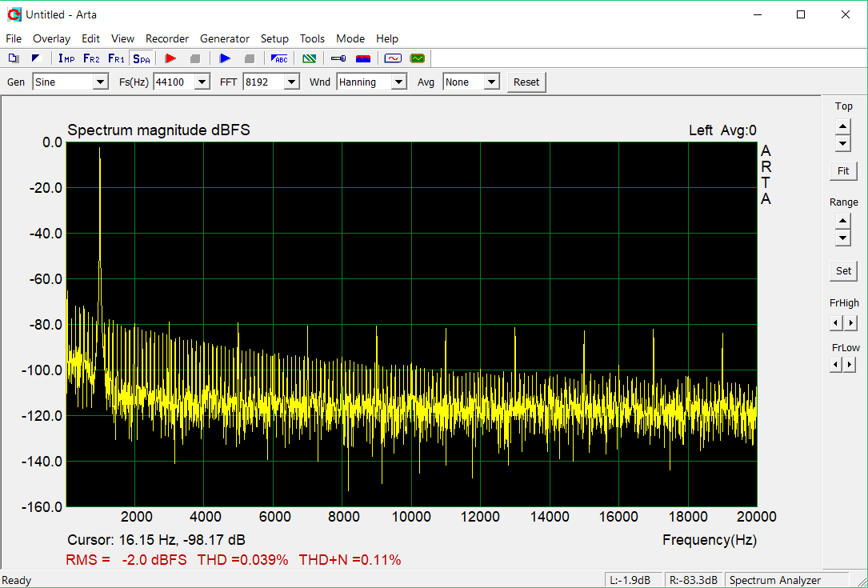
Task: Click the 'R:-83.3dB' status bar level
Action: (x=693, y=580)
